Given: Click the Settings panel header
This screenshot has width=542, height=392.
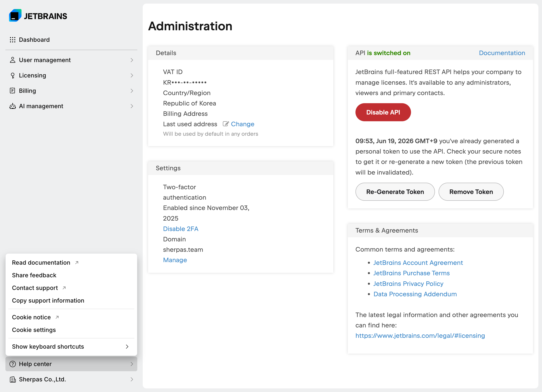Looking at the screenshot, I should tap(241, 168).
